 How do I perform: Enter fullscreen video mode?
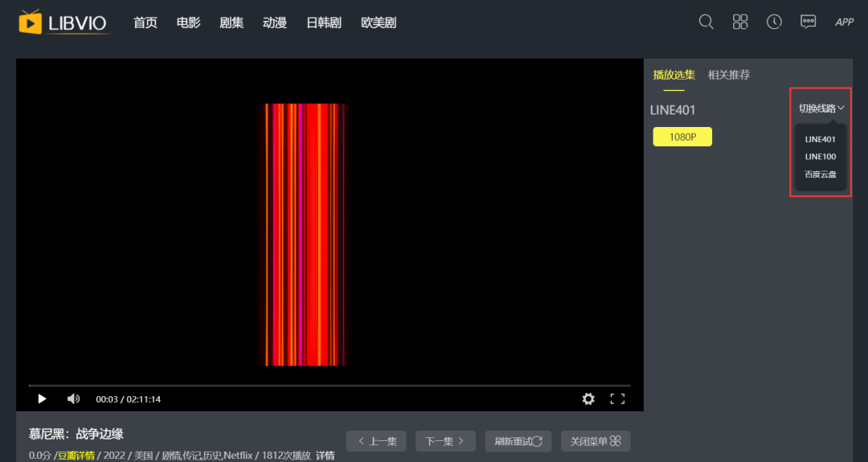coord(617,399)
